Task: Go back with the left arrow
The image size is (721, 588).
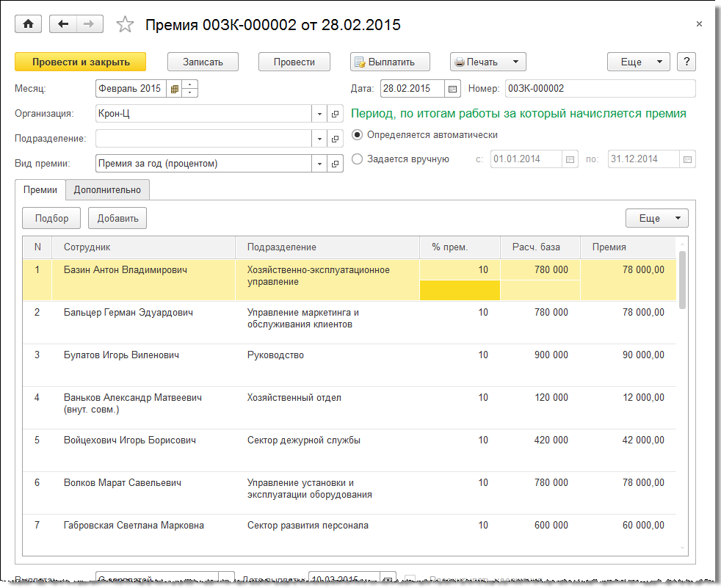Action: [63, 24]
